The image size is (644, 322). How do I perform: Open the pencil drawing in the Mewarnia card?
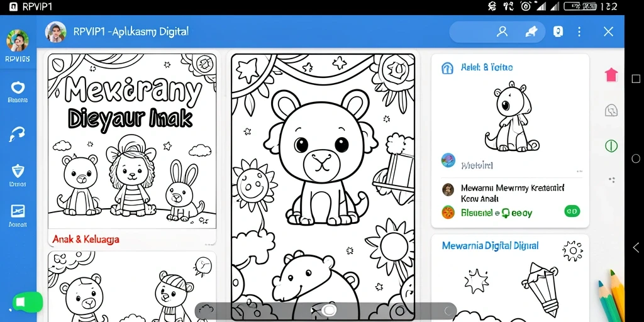[540, 289]
